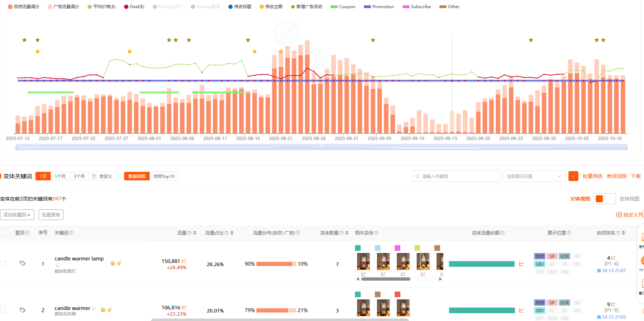Toggle between 父体视图 and 变体视图 switch
Viewport: 644px width, 321px height.
coord(604,199)
